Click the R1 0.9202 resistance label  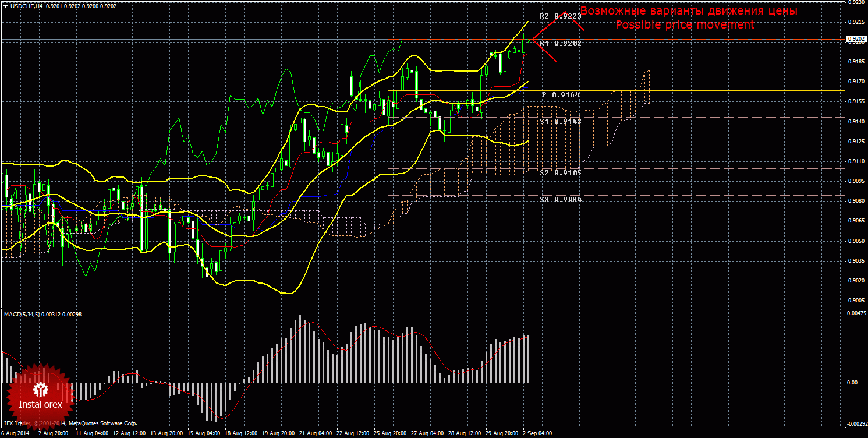click(x=560, y=44)
